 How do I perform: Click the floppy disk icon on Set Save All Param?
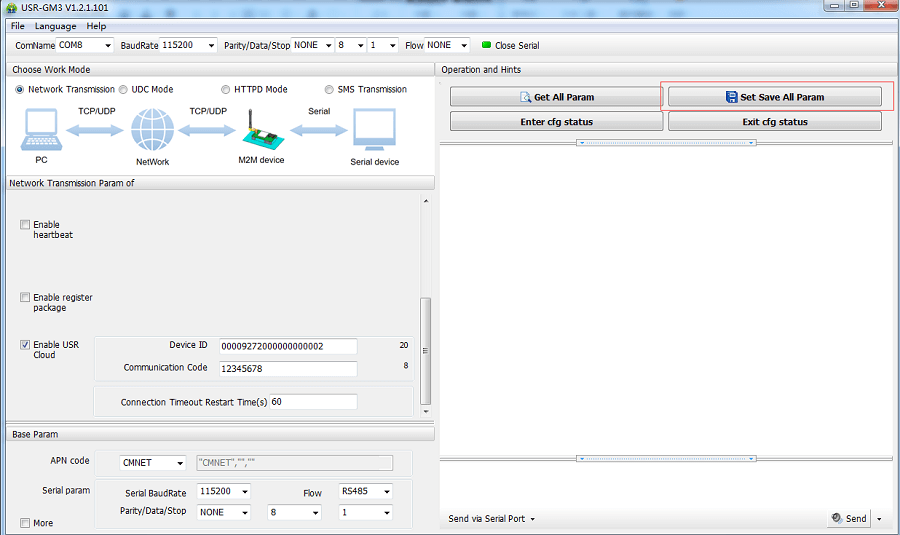731,97
